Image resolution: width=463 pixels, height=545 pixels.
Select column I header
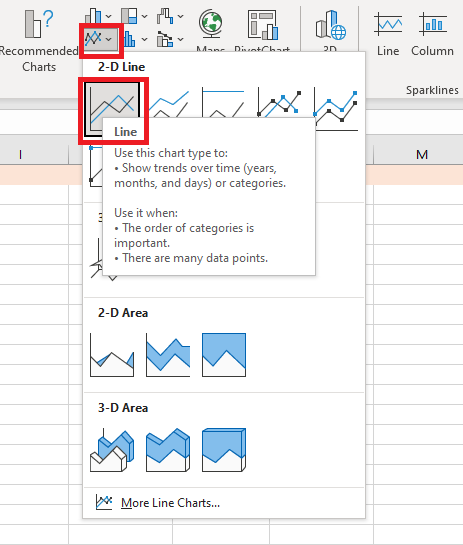[x=34, y=155]
